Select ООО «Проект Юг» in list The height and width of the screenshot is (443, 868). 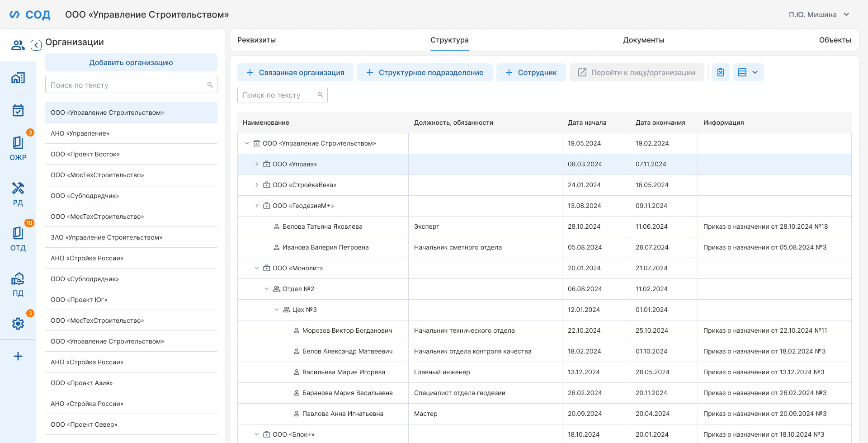coord(131,300)
